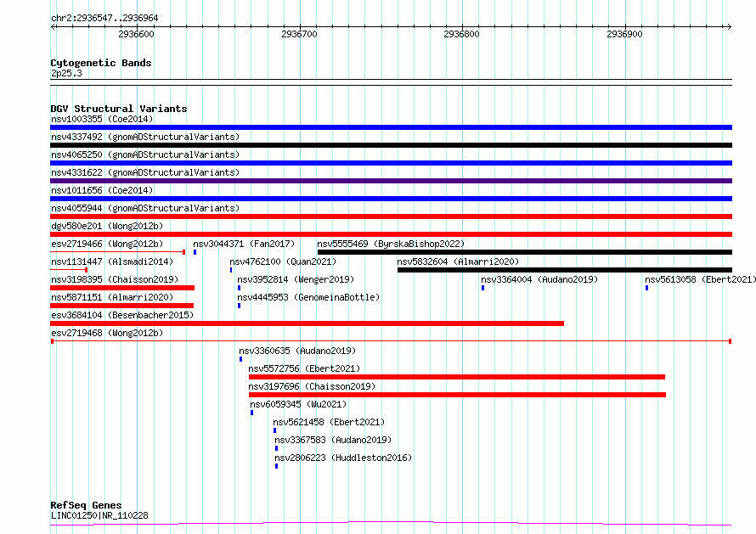
Task: Open nsv4762100 (Quan2021) label
Action: coord(283,261)
